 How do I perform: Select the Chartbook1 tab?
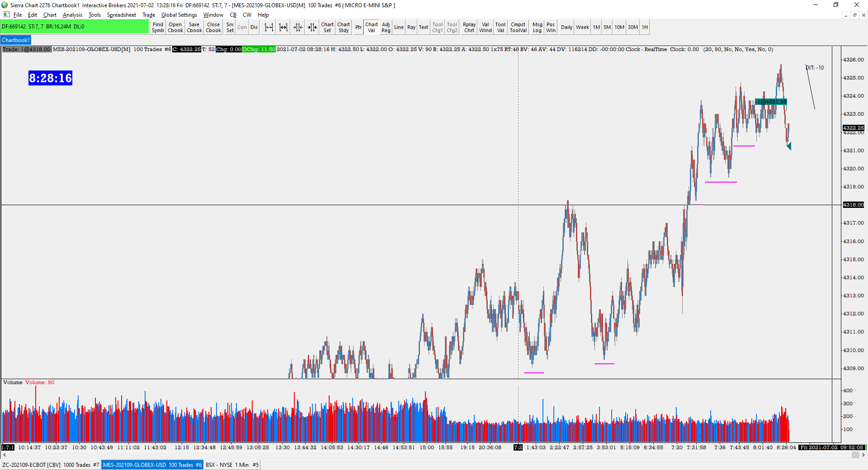click(x=16, y=40)
